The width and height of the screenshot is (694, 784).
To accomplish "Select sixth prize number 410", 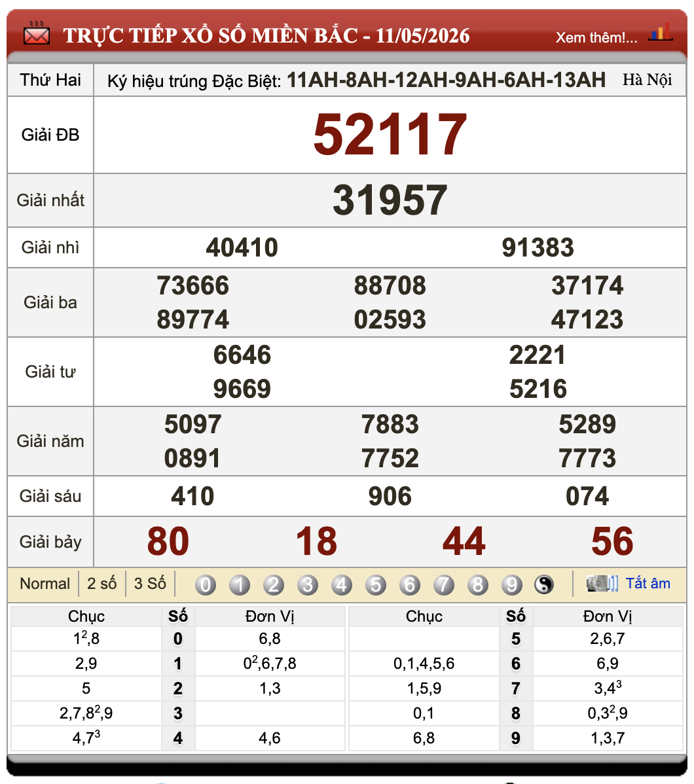I will tap(192, 497).
